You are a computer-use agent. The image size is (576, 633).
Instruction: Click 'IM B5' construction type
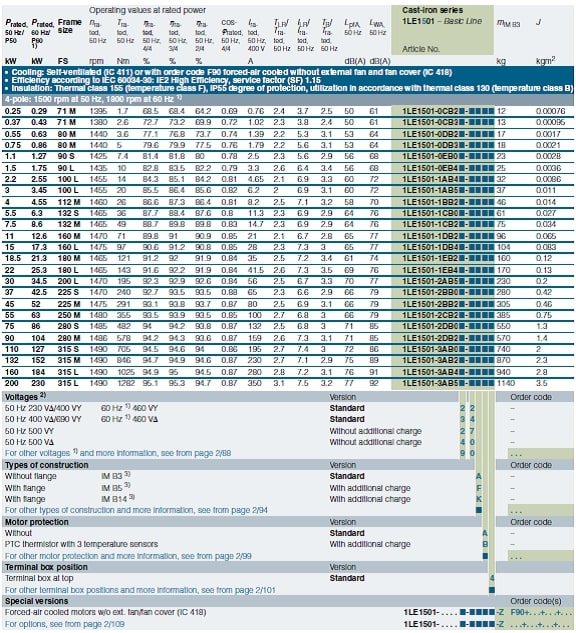[115, 487]
